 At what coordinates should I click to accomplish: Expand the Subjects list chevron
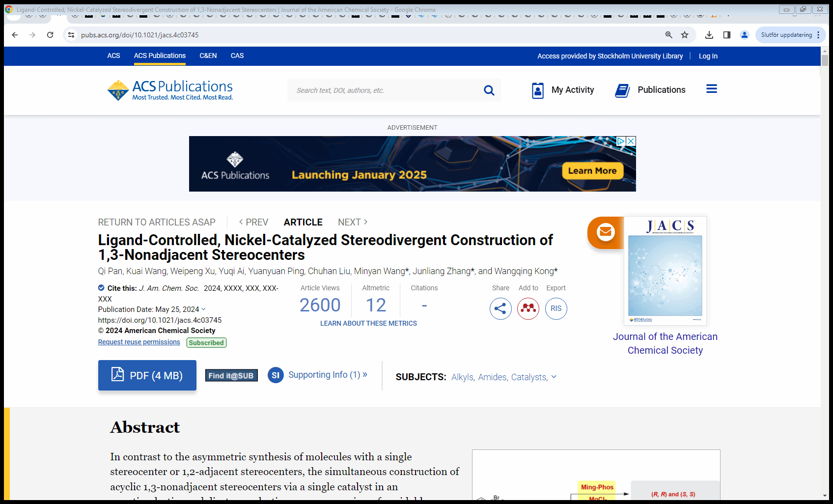(x=554, y=377)
